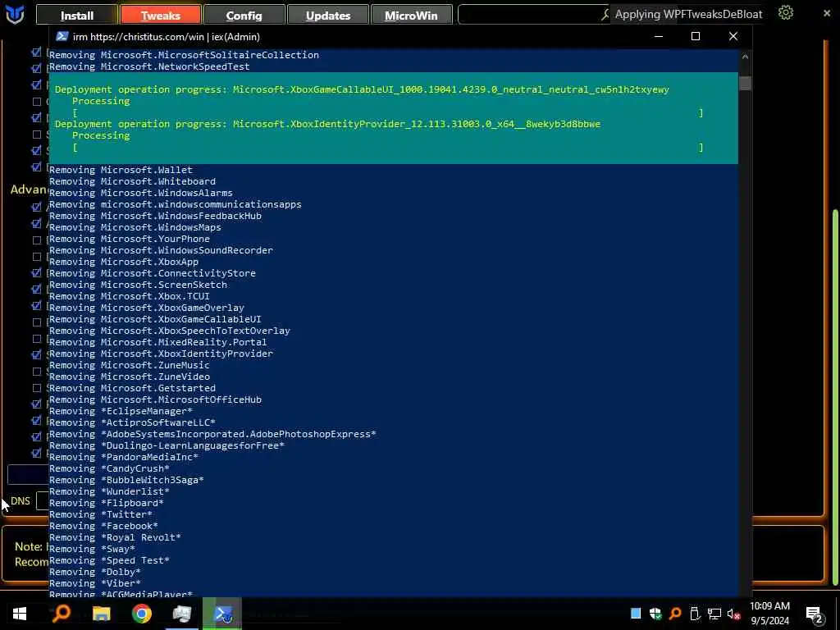Click the WinUtil shield logo
This screenshot has height=630, width=840.
[15, 15]
